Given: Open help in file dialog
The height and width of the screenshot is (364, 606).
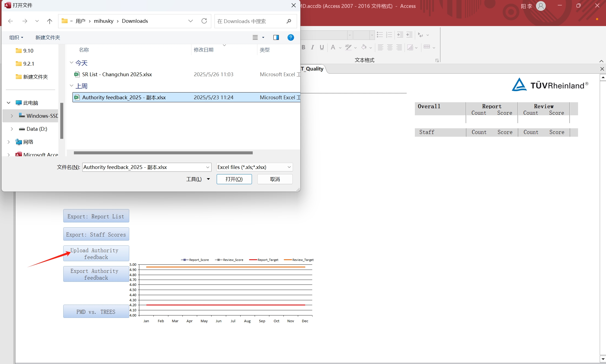Looking at the screenshot, I should pos(291,37).
